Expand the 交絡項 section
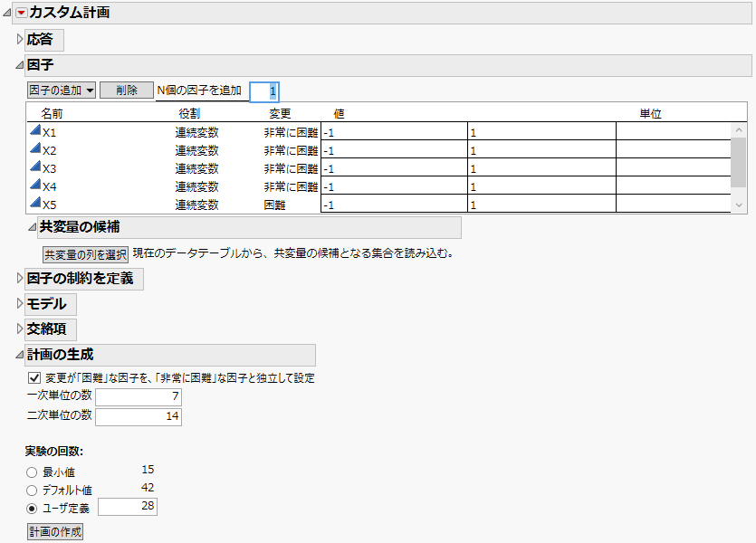 18,329
